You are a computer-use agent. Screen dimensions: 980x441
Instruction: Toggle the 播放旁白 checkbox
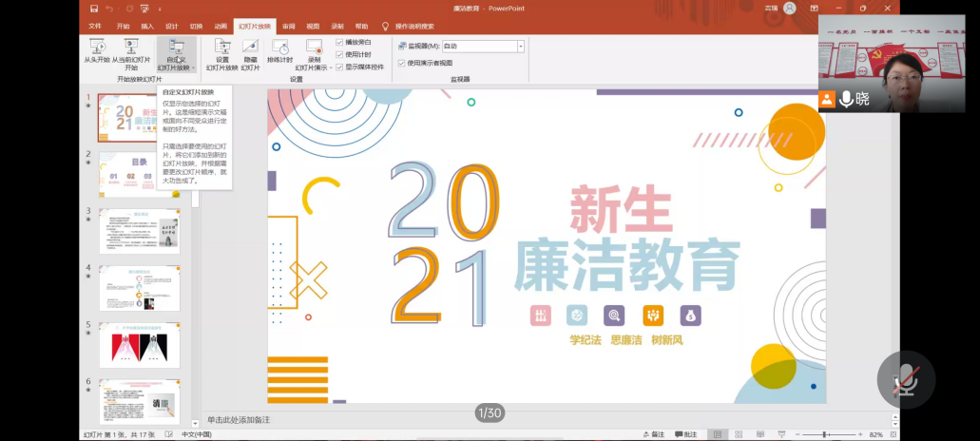pyautogui.click(x=339, y=43)
